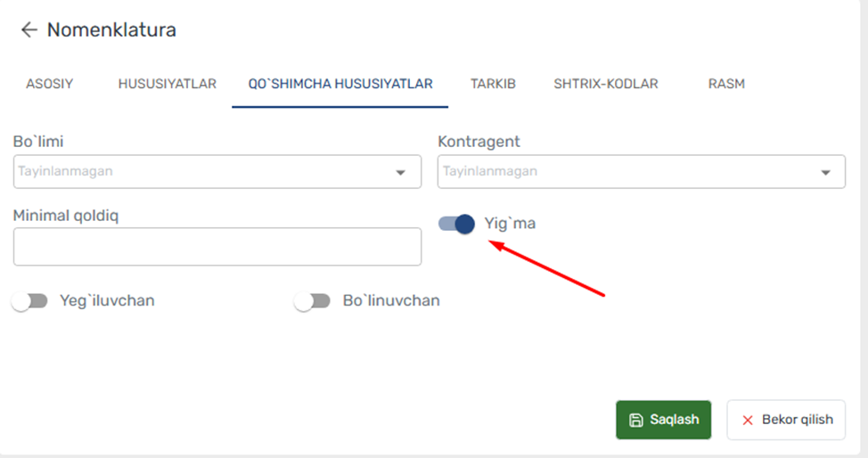Go to the TARKIB tab
This screenshot has width=868, height=458.
(x=493, y=84)
